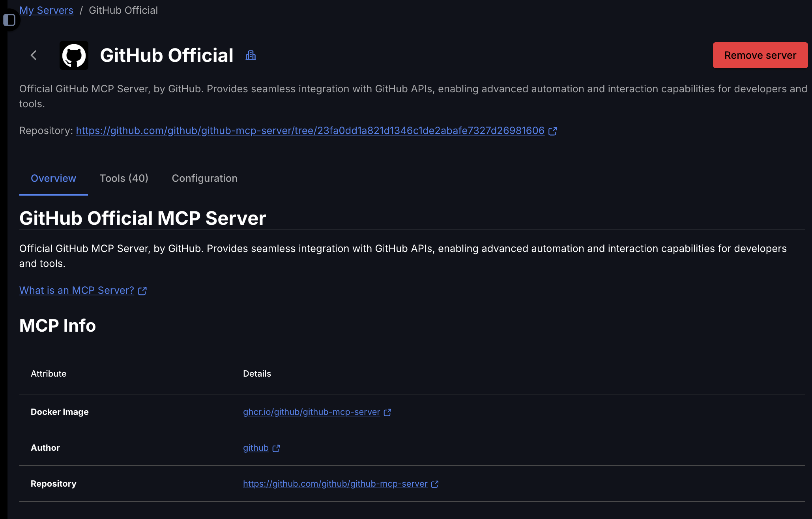Click external-link icon beside MCP Server help link
This screenshot has height=519, width=812.
142,291
